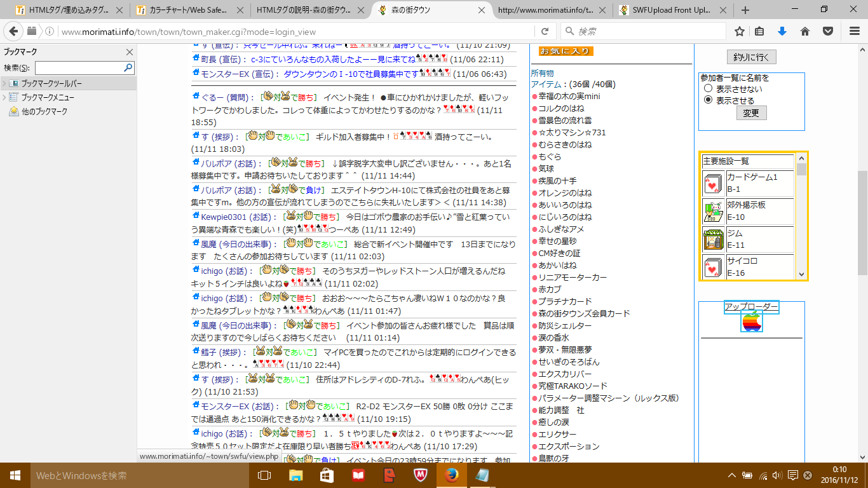868x488 pixels.
Task: Go to the Firefox home icon
Action: pos(805,31)
